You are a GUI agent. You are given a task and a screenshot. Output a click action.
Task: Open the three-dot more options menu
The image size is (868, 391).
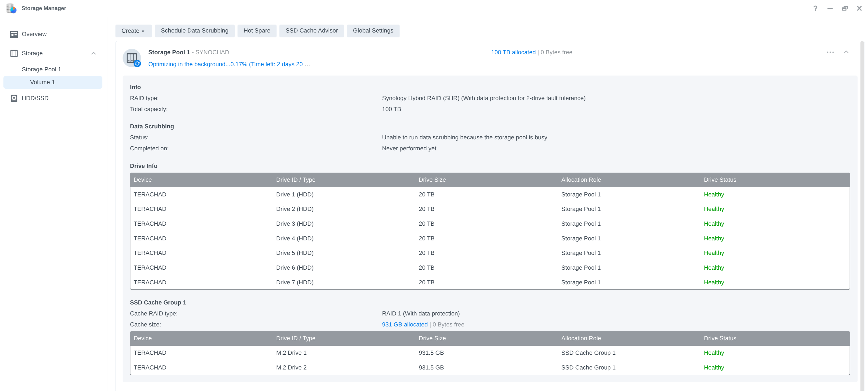[x=830, y=52]
